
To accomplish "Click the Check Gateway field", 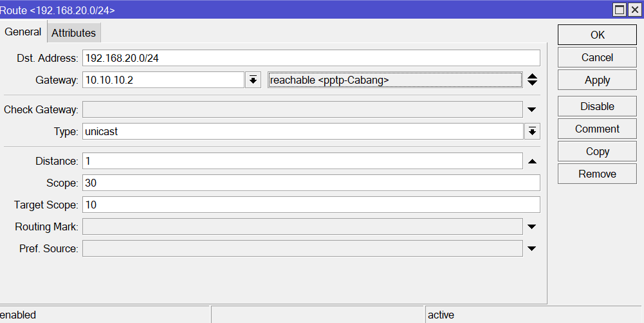I will (x=302, y=110).
